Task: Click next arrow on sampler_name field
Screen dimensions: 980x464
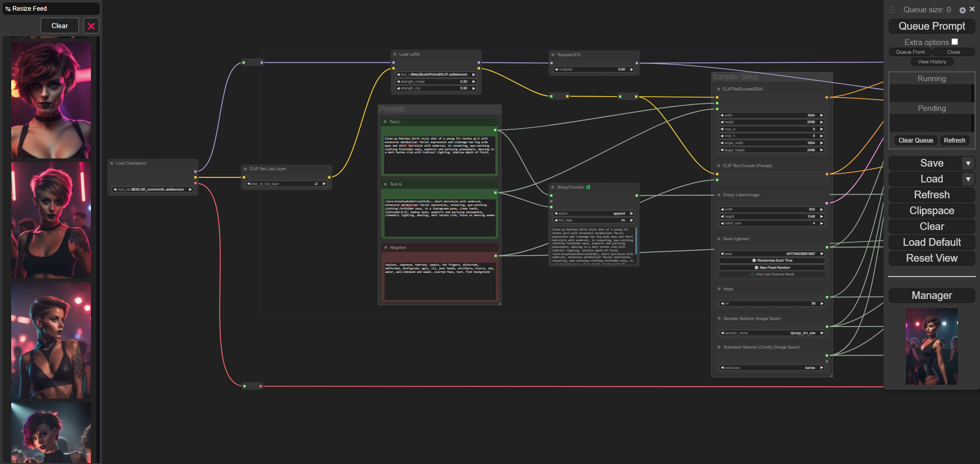Action: (822, 333)
